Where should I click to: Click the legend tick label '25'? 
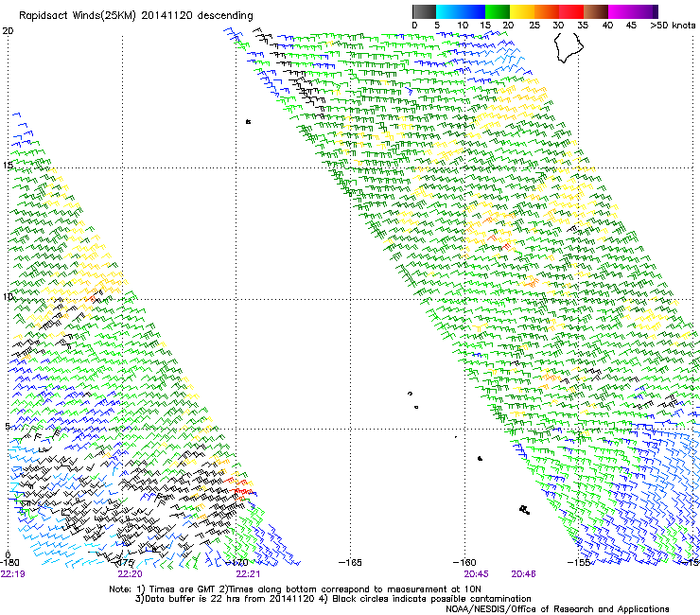(x=534, y=25)
